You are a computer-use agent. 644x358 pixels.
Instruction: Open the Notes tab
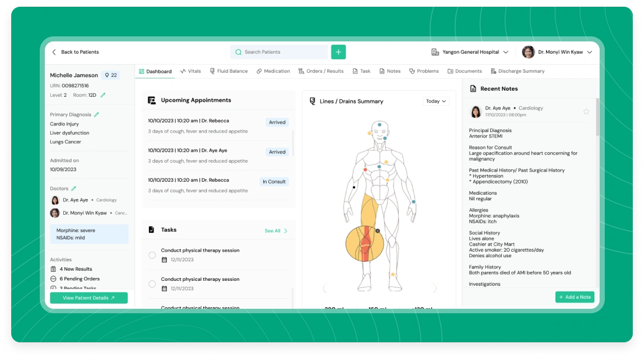pyautogui.click(x=390, y=71)
